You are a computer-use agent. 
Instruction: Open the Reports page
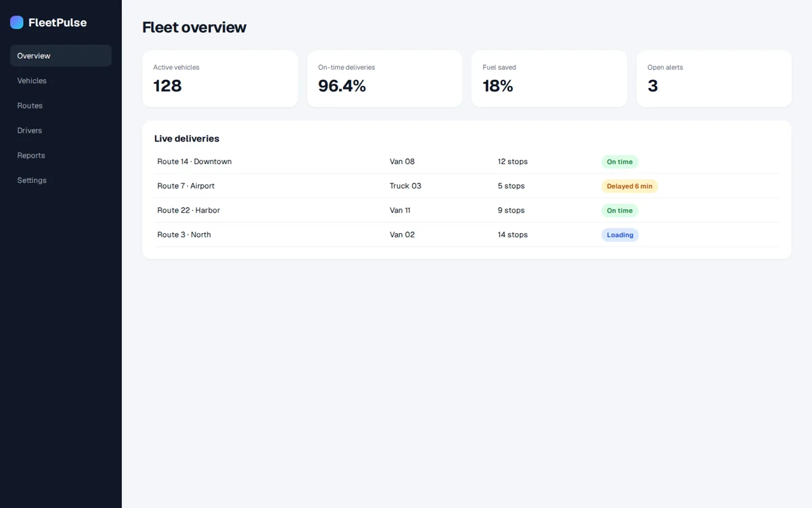point(61,155)
